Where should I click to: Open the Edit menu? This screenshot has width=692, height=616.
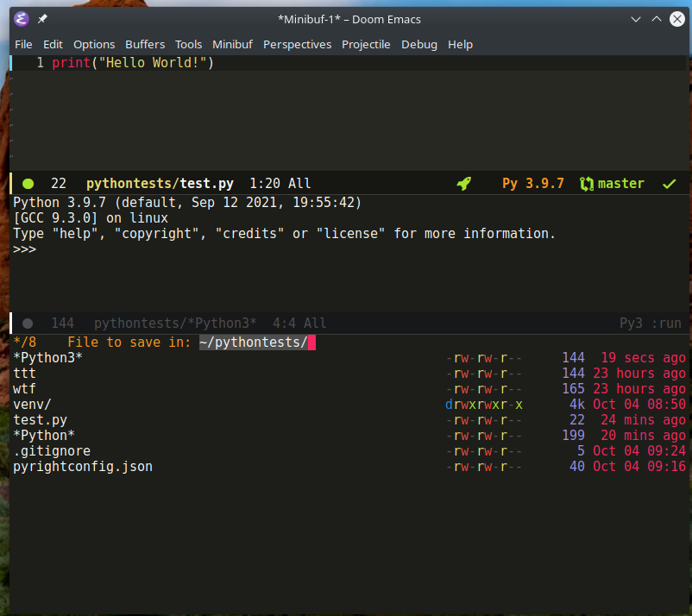tap(53, 45)
